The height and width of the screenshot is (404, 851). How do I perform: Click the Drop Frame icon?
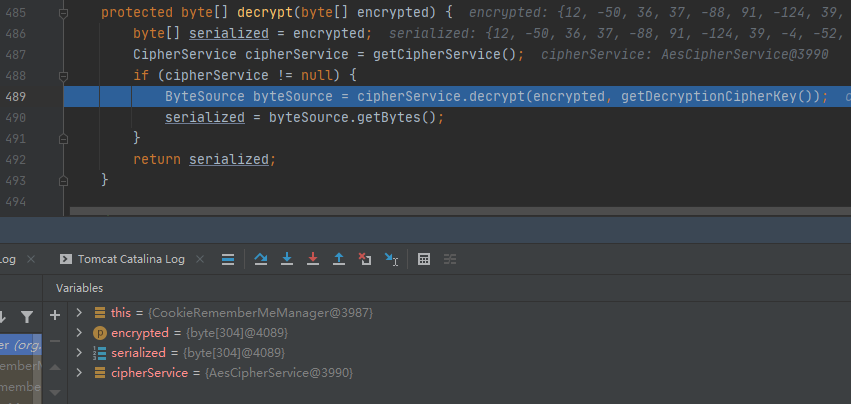tap(365, 259)
